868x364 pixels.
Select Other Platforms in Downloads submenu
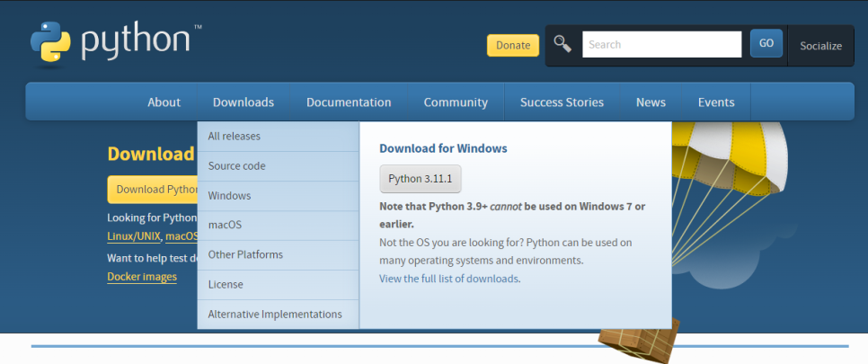278,255
